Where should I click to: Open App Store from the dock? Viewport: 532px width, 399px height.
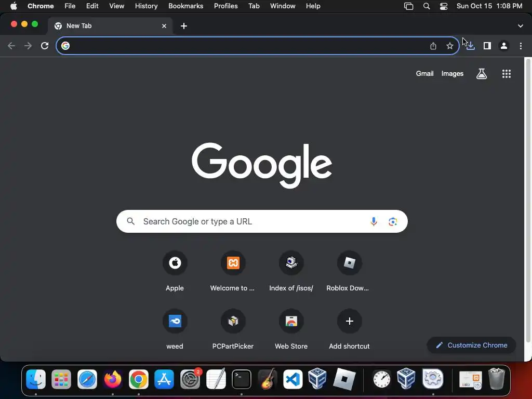pyautogui.click(x=164, y=379)
